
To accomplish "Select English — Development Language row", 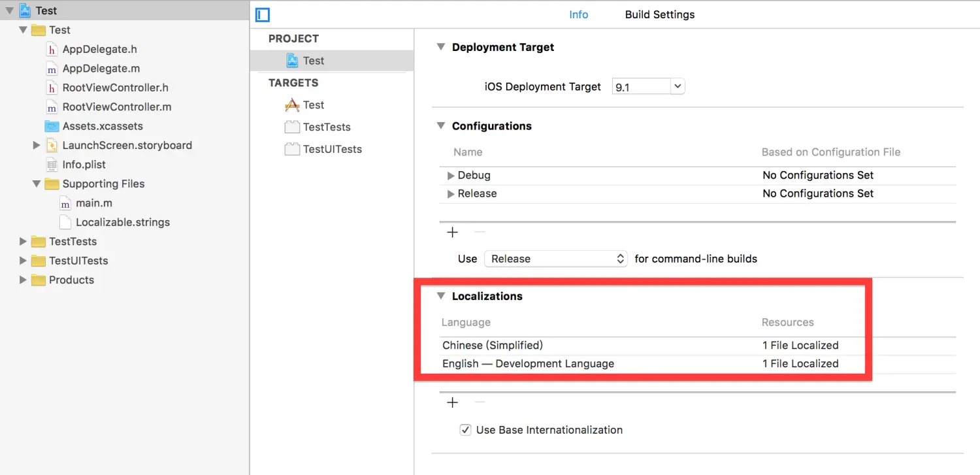I will (698, 364).
